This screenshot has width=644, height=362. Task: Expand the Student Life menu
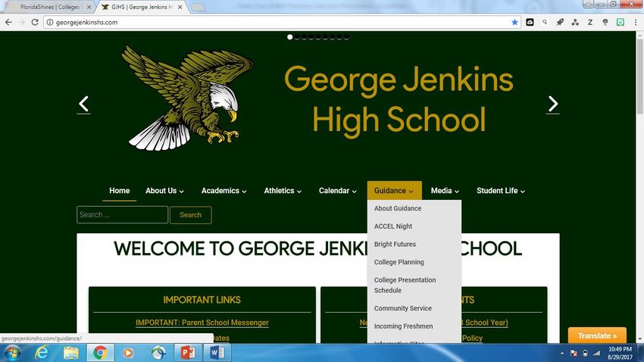tap(501, 191)
